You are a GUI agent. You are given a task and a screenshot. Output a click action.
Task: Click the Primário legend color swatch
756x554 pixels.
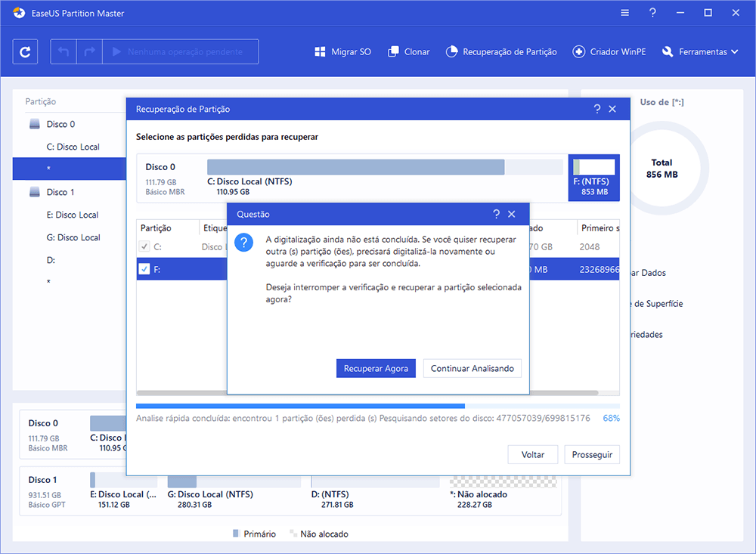coord(236,534)
